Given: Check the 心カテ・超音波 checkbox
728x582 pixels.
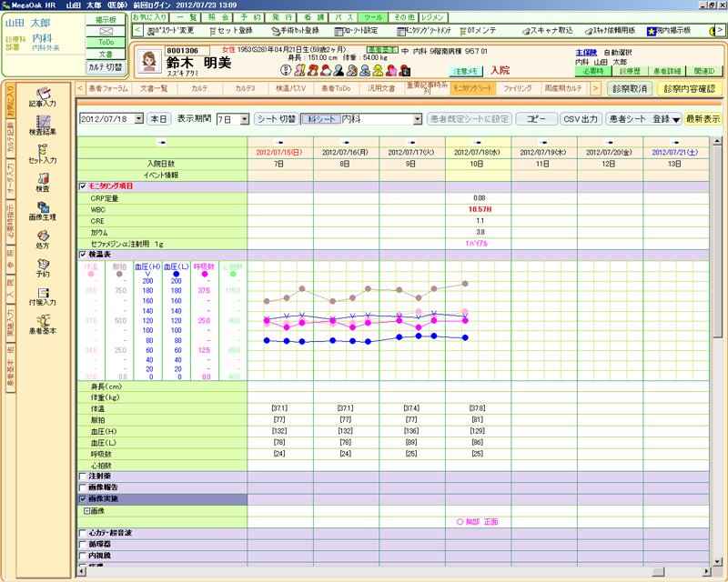Looking at the screenshot, I should point(83,533).
